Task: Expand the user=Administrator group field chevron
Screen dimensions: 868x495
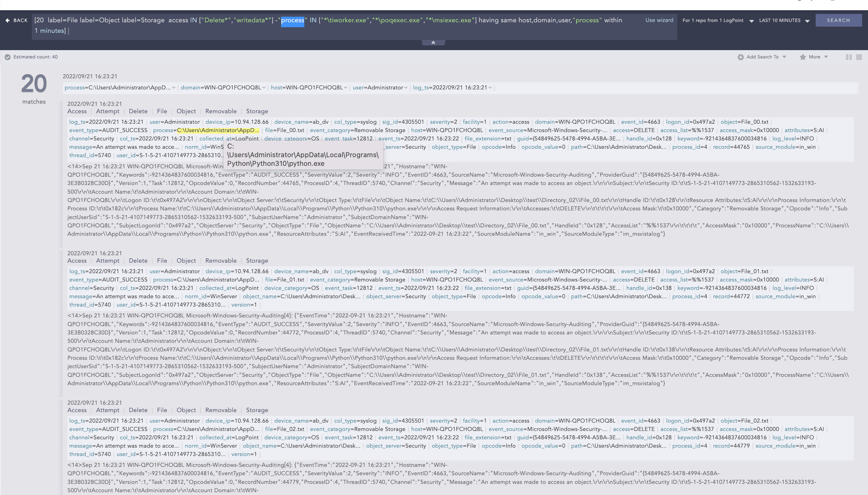Action: [x=406, y=88]
